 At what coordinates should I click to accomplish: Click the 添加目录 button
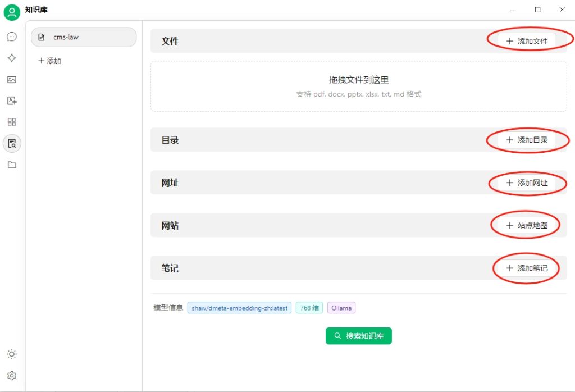coord(527,140)
